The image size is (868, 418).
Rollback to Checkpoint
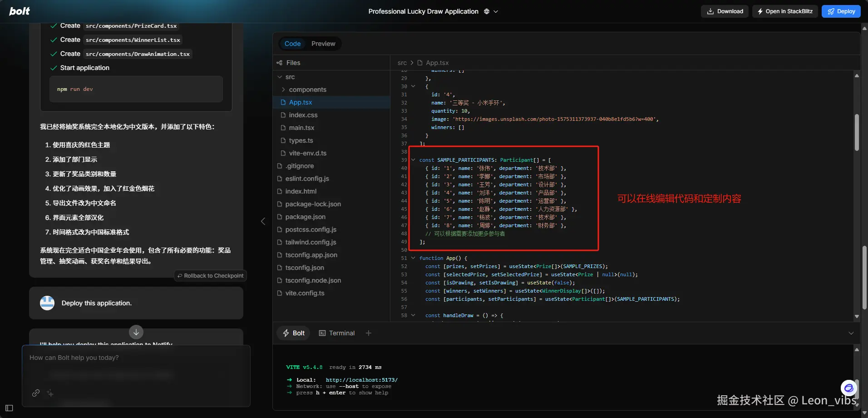tap(210, 276)
